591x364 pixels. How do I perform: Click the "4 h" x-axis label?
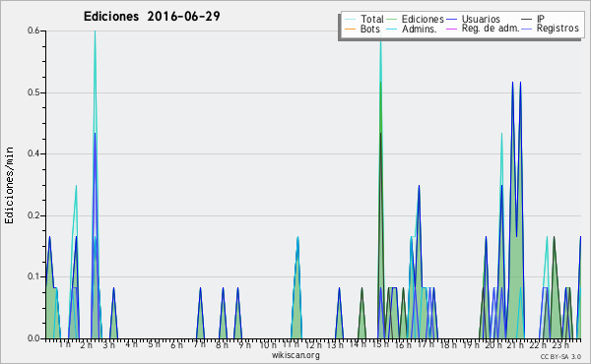(x=131, y=344)
